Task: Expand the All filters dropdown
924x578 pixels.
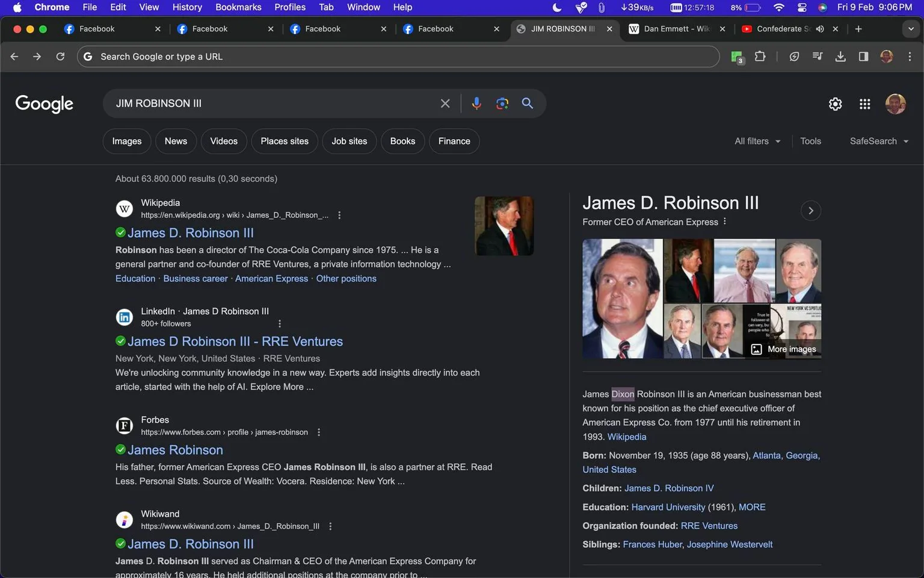Action: tap(757, 141)
